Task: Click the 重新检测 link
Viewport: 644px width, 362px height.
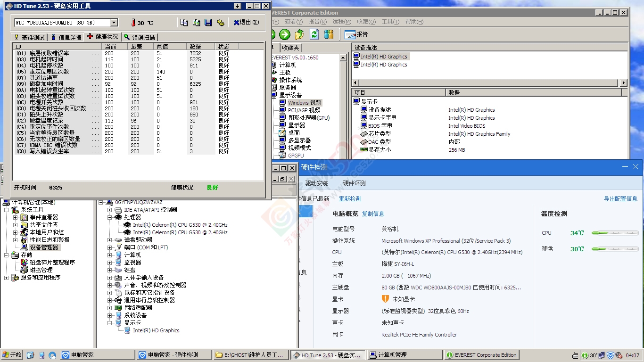Action: [350, 199]
